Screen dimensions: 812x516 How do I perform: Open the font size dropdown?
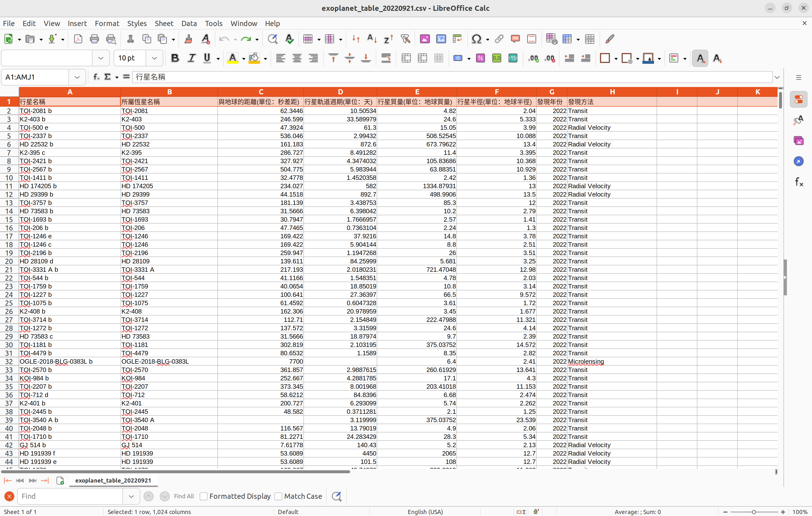tap(154, 58)
